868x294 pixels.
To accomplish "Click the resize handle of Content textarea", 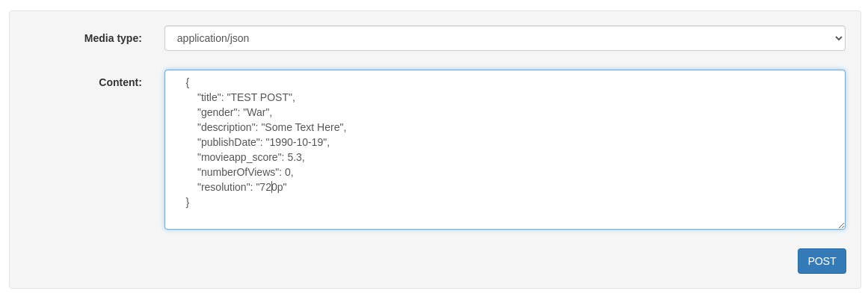I will (x=841, y=224).
